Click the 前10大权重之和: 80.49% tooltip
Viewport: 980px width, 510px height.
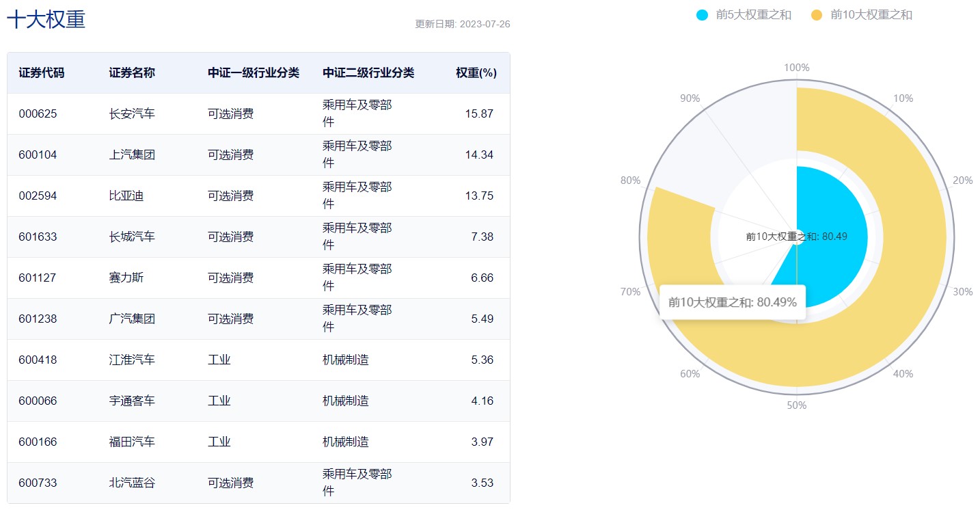tap(732, 302)
